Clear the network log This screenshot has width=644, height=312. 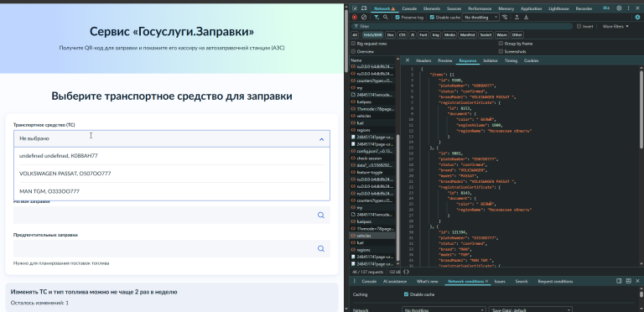[x=364, y=18]
